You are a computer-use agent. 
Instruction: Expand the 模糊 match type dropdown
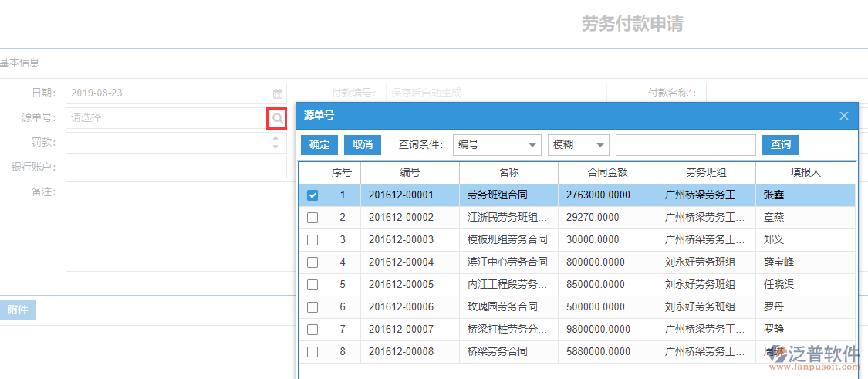point(578,145)
